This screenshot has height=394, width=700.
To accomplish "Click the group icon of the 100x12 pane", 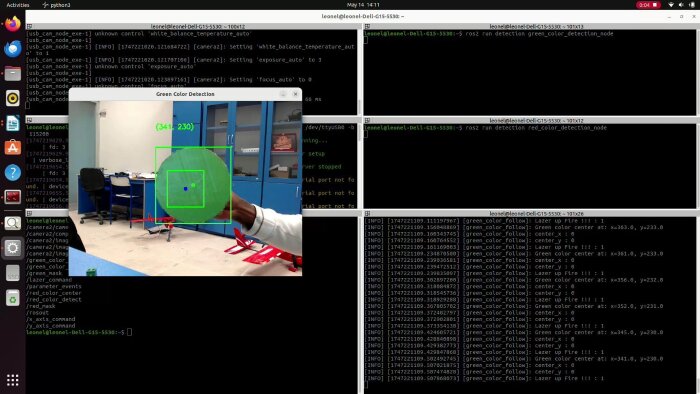I will pyautogui.click(x=29, y=26).
